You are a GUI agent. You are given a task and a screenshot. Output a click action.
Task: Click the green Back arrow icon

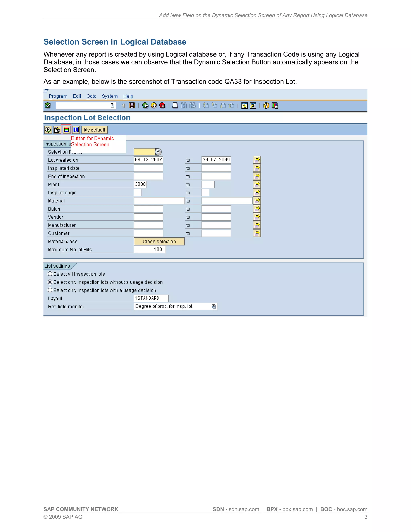click(x=145, y=105)
